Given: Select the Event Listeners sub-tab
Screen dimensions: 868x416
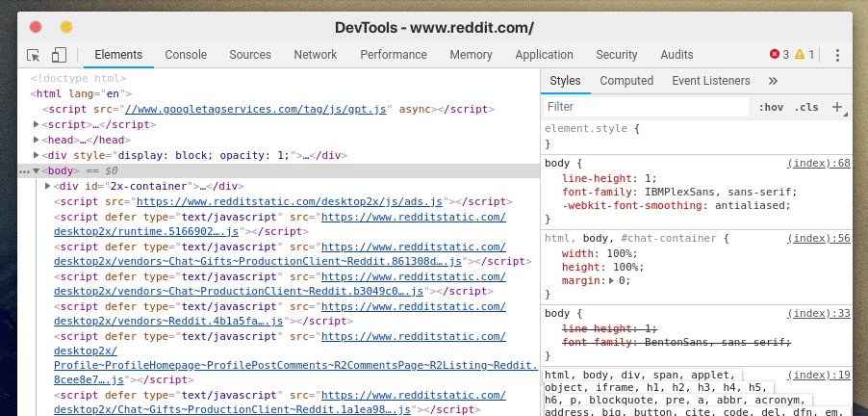Looking at the screenshot, I should [x=711, y=81].
